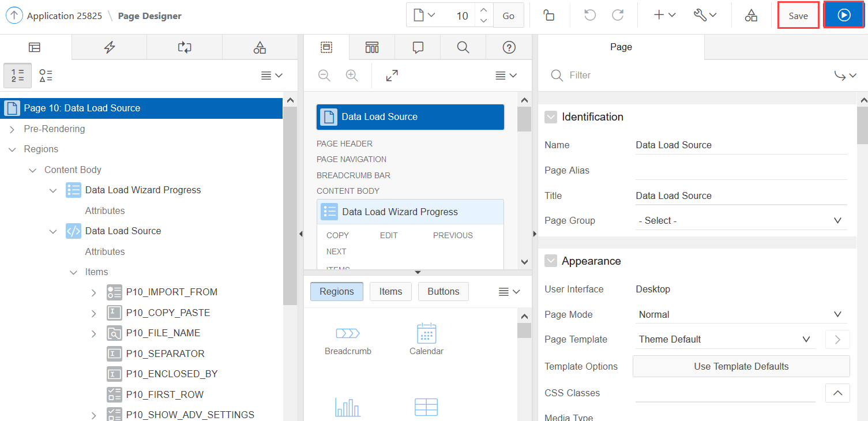Open the Page Search magnifier tab

[463, 47]
